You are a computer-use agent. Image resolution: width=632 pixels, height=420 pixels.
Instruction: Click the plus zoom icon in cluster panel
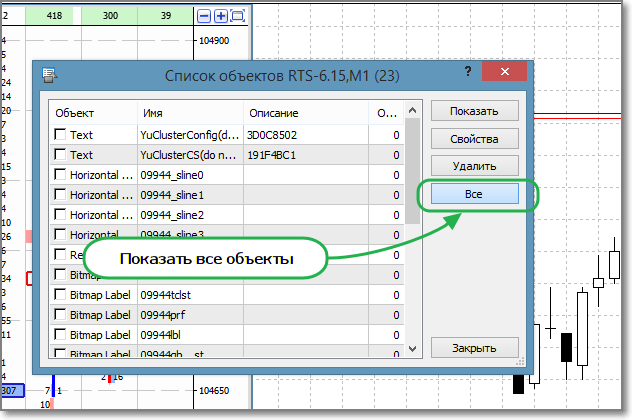pyautogui.click(x=220, y=16)
